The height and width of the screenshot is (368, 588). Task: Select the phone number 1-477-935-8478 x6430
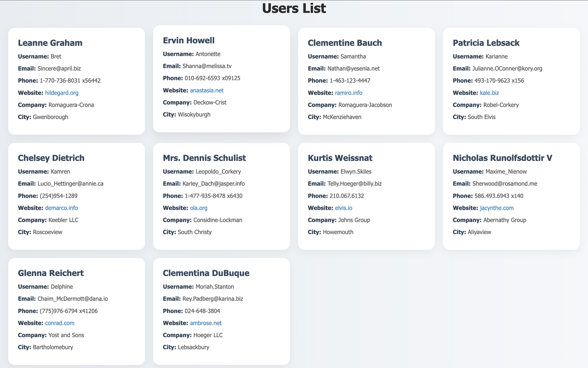tap(214, 196)
